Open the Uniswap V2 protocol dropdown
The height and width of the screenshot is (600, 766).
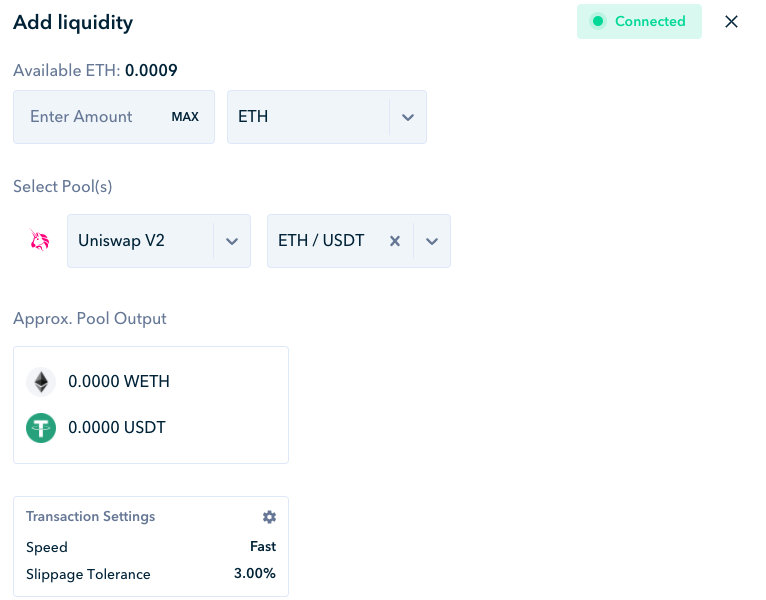click(x=232, y=241)
